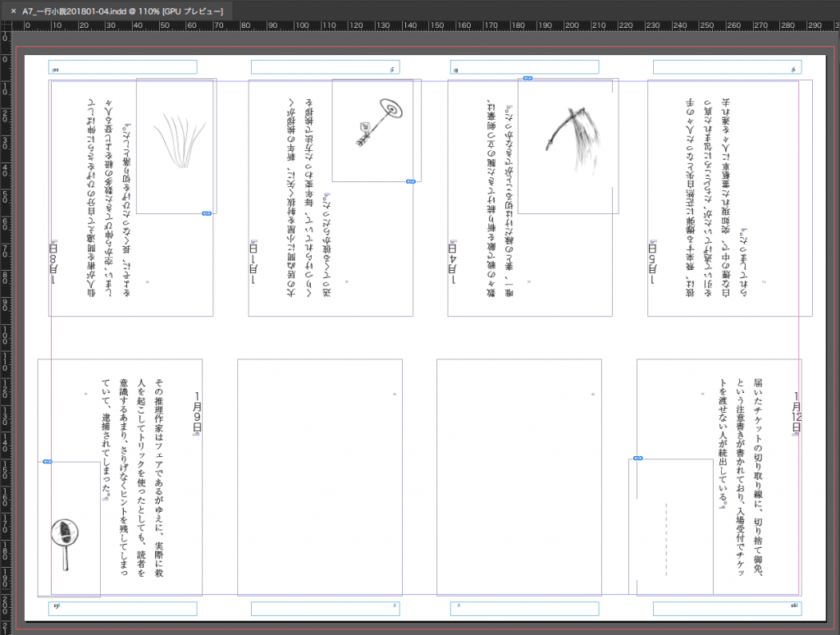The height and width of the screenshot is (635, 840).
Task: Click the rotated '1月5日' date heading
Action: click(x=652, y=263)
